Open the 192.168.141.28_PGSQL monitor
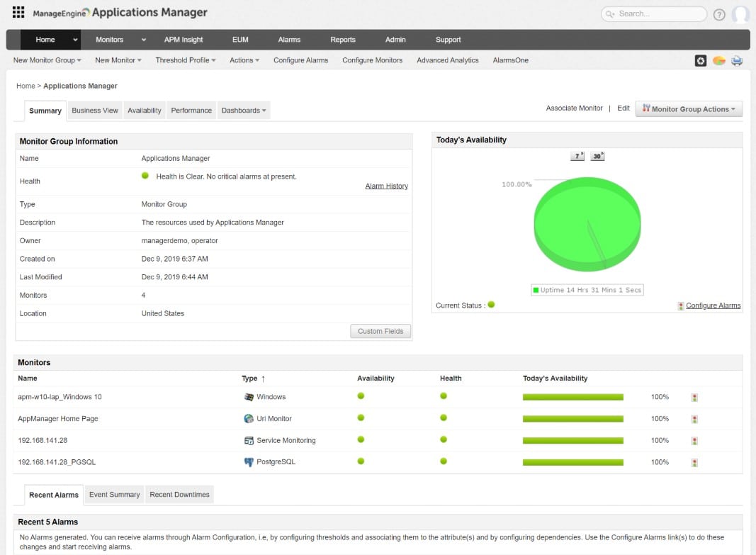 tap(57, 462)
